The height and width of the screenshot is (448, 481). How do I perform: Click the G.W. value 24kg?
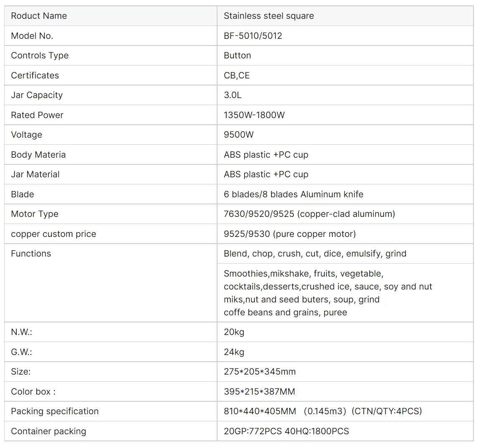[234, 352]
